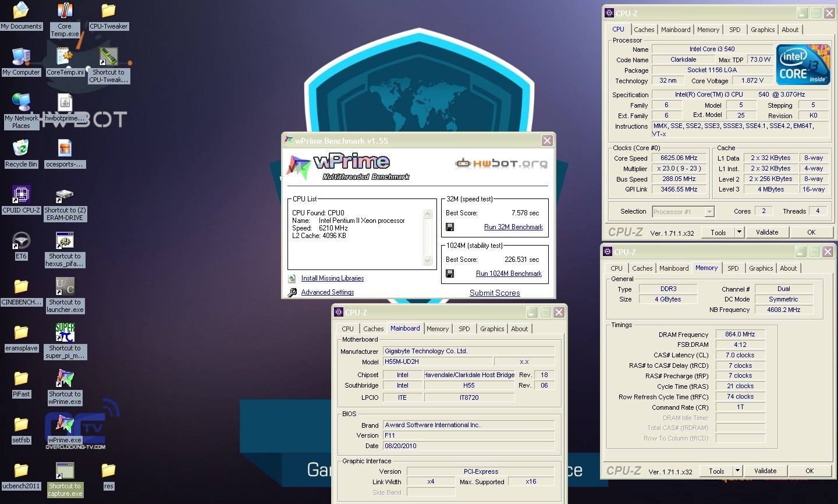The width and height of the screenshot is (838, 504).
Task: Switch to Memory tab in CPU-Z Mainboard window
Action: point(438,329)
